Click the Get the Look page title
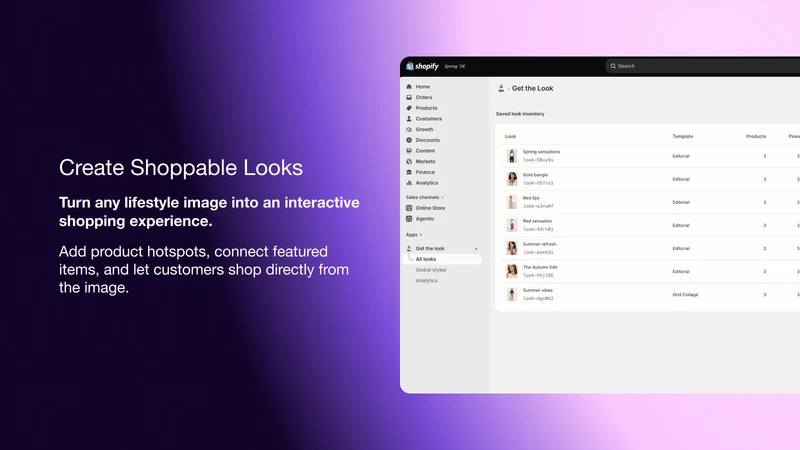This screenshot has height=450, width=800. [x=532, y=88]
